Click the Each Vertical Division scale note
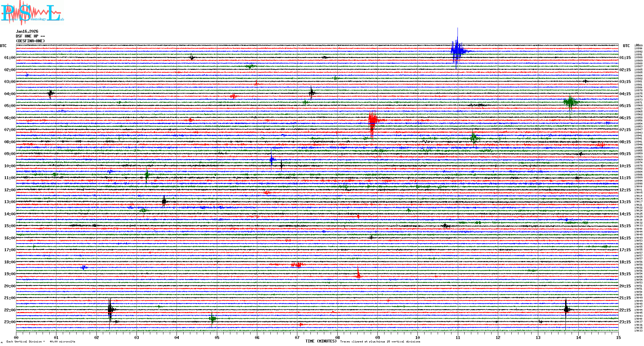The image size is (644, 346). 41,342
